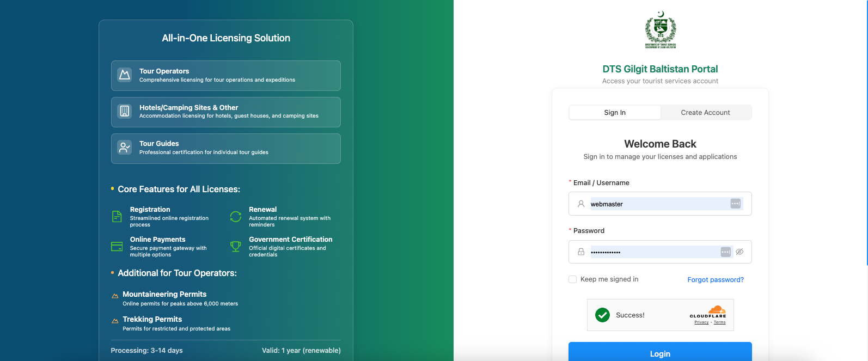Open the Create Account tab

tap(705, 113)
